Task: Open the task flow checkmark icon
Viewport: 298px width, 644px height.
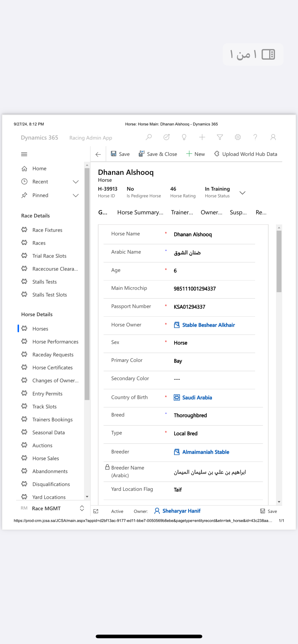Action: (x=167, y=137)
